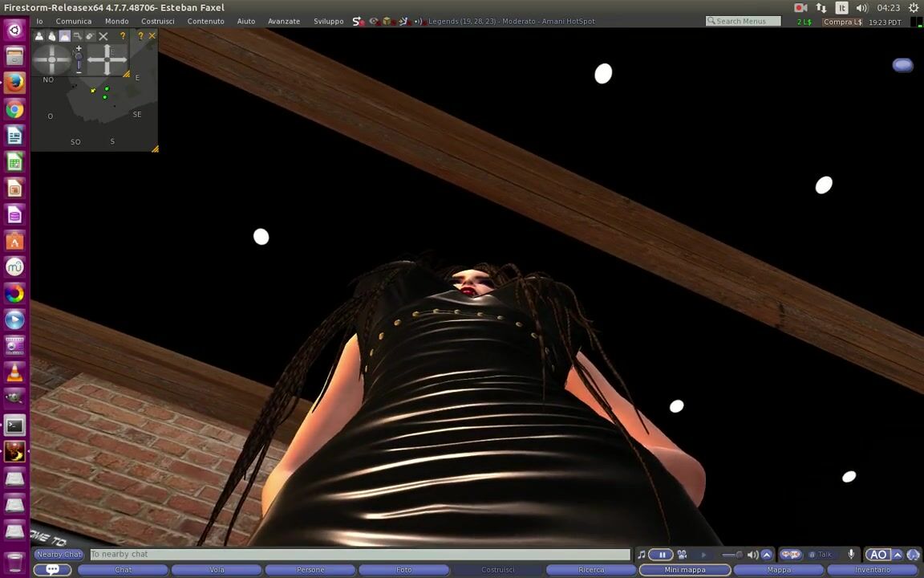This screenshot has width=924, height=578.
Task: Click the nearby chat text input
Action: pos(359,555)
